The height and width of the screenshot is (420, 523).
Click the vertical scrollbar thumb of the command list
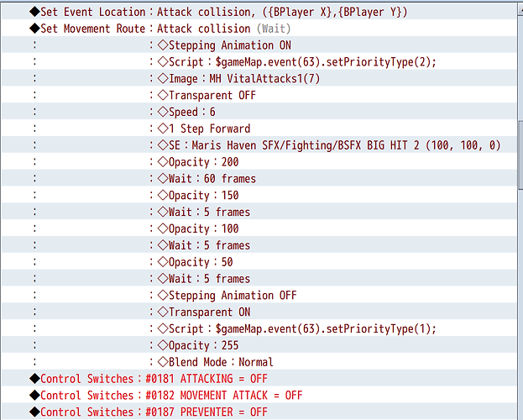click(520, 155)
